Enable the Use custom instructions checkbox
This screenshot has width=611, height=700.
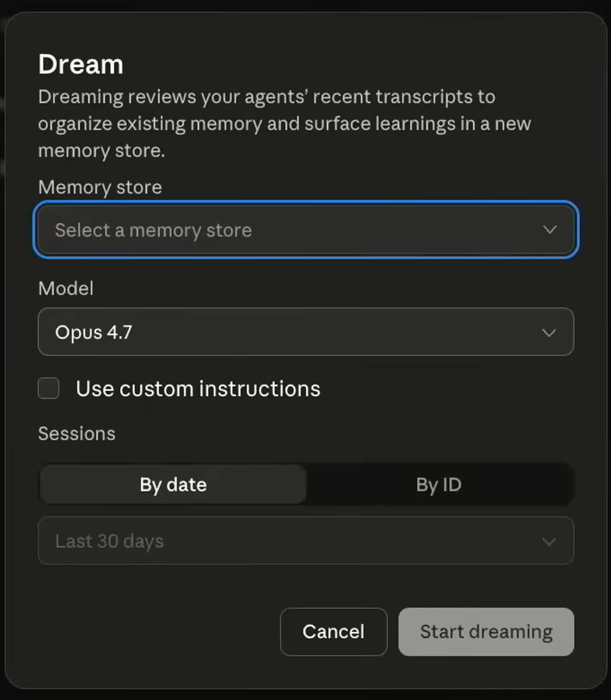pyautogui.click(x=48, y=388)
